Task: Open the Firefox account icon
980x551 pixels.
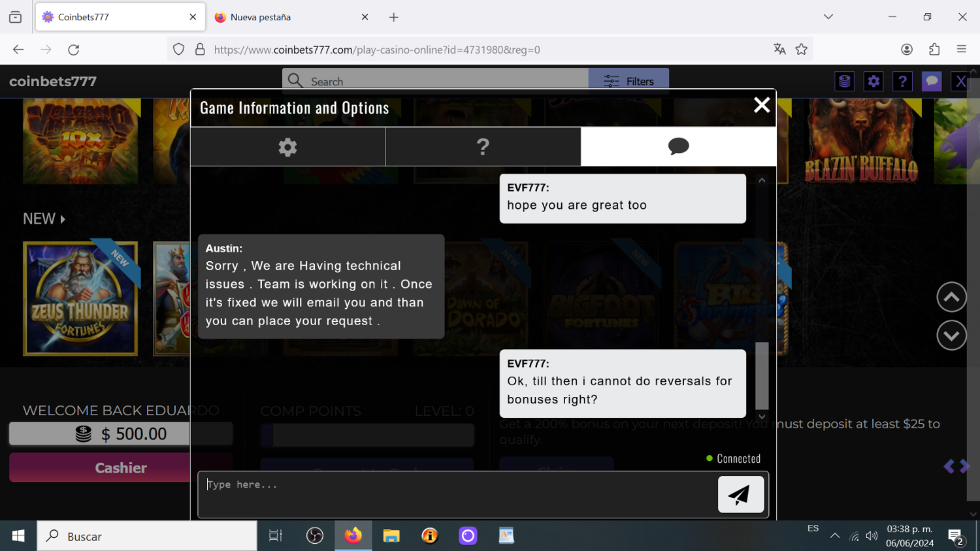Action: (x=907, y=50)
